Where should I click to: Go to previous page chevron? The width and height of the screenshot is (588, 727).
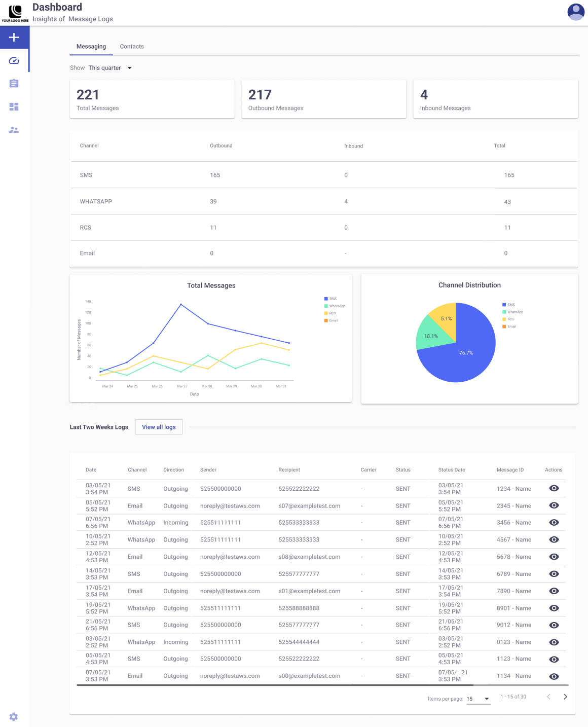[548, 697]
